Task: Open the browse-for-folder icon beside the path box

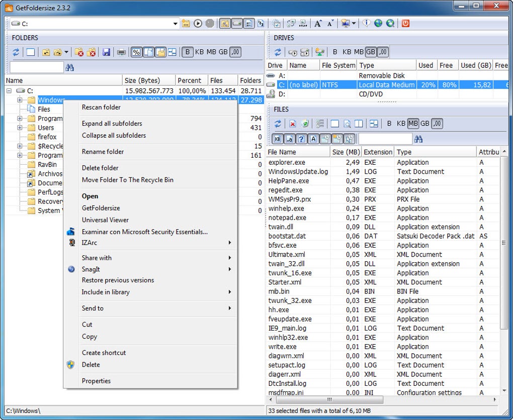Action: click(186, 24)
